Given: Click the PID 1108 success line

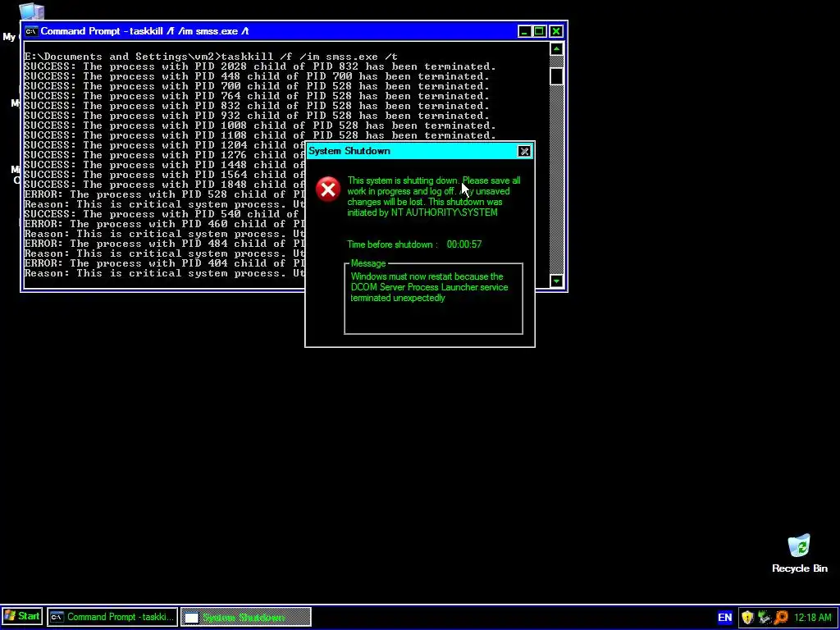Looking at the screenshot, I should coord(260,135).
